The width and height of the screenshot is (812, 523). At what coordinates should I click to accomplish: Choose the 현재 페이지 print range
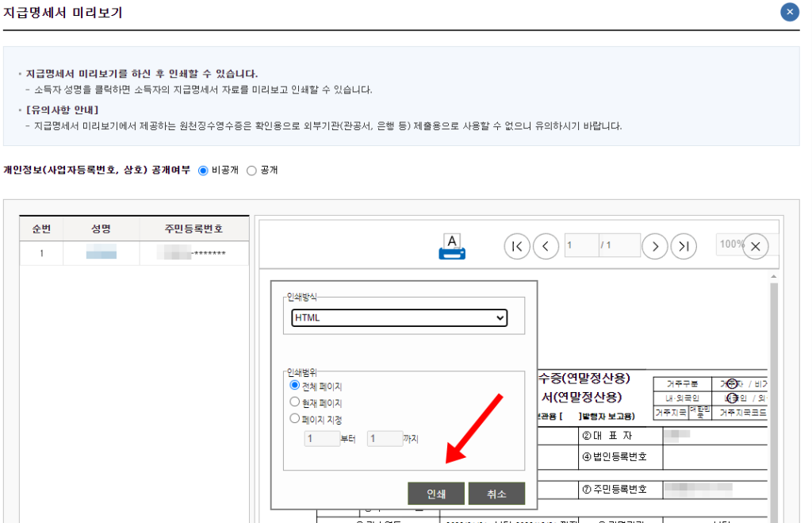(295, 402)
